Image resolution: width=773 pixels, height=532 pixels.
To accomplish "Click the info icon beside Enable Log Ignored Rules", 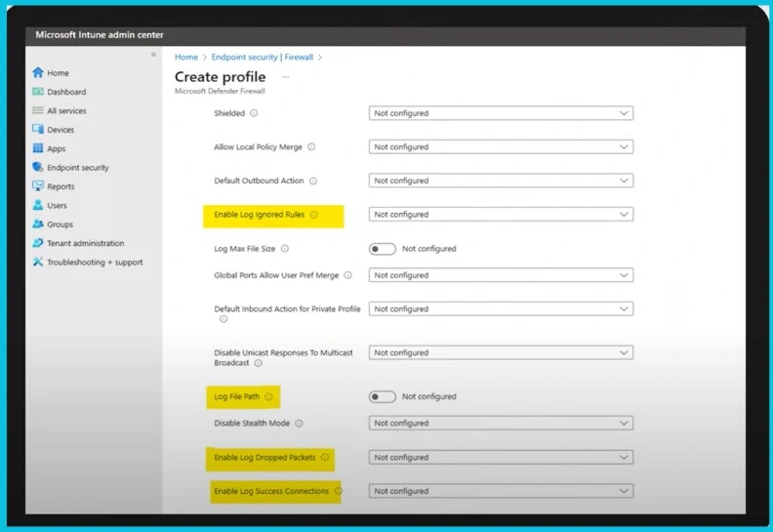I will (x=314, y=215).
